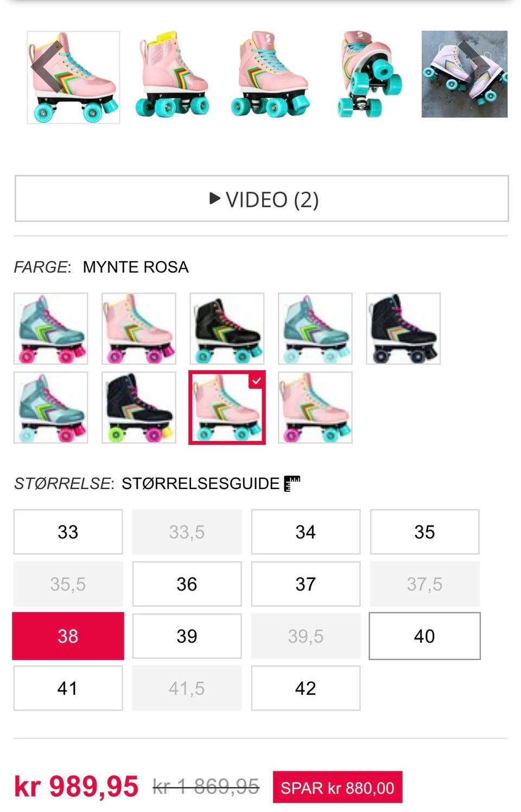This screenshot has height=812, width=521.
Task: Open the size guide ruler icon
Action: click(292, 483)
